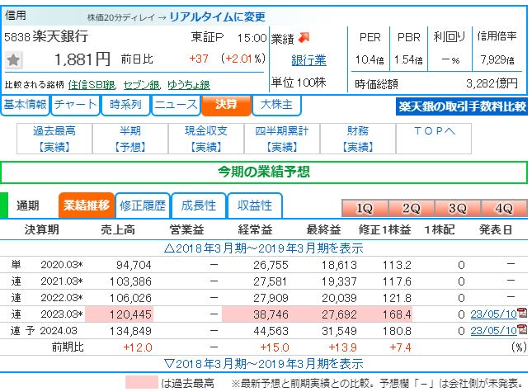Click the 4Q quarter button
This screenshot has width=532, height=392.
coord(504,208)
